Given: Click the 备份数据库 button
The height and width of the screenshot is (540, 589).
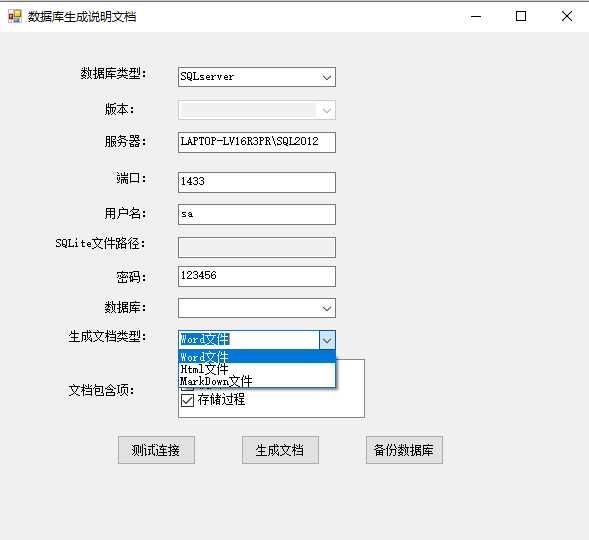Looking at the screenshot, I should tap(404, 450).
